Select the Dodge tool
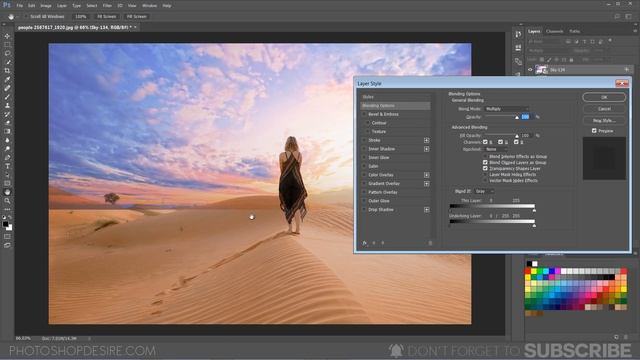Viewport: 640px width, 360px height. coord(7,149)
